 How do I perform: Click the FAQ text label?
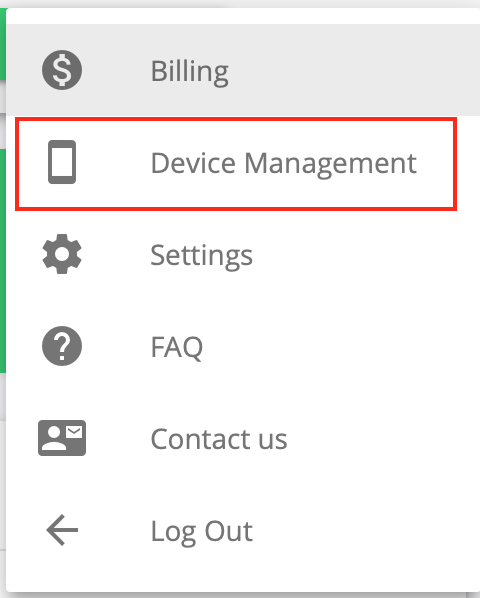tap(177, 347)
